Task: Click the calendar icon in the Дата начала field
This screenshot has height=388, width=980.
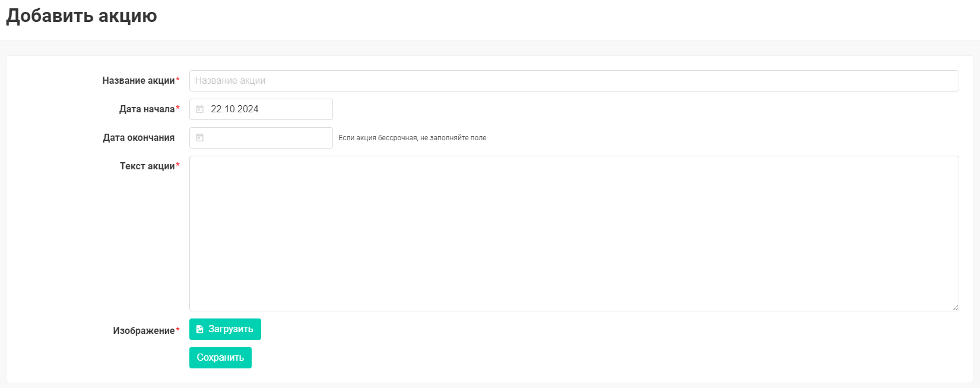Action: pyautogui.click(x=200, y=109)
